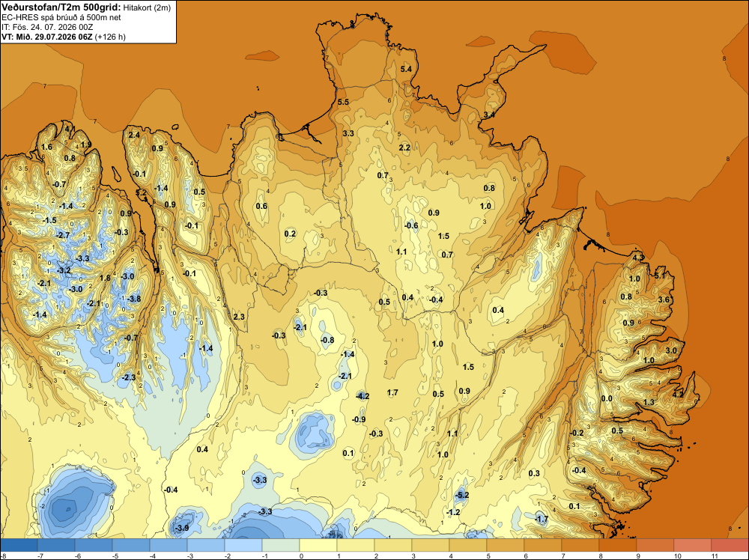Click the -1.2 temperature value

point(453,512)
